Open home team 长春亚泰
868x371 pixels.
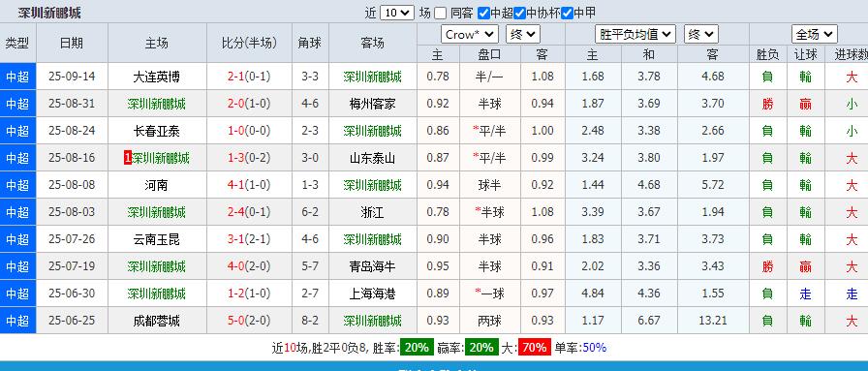(x=157, y=131)
